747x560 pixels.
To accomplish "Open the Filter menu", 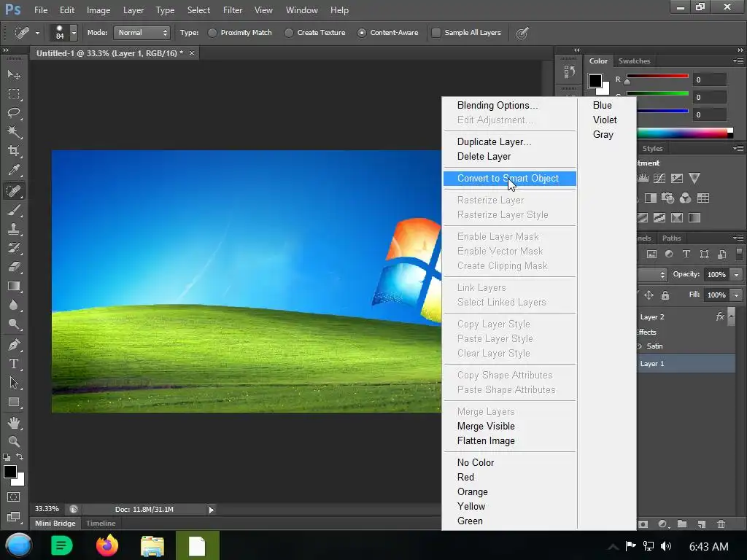I will click(233, 10).
